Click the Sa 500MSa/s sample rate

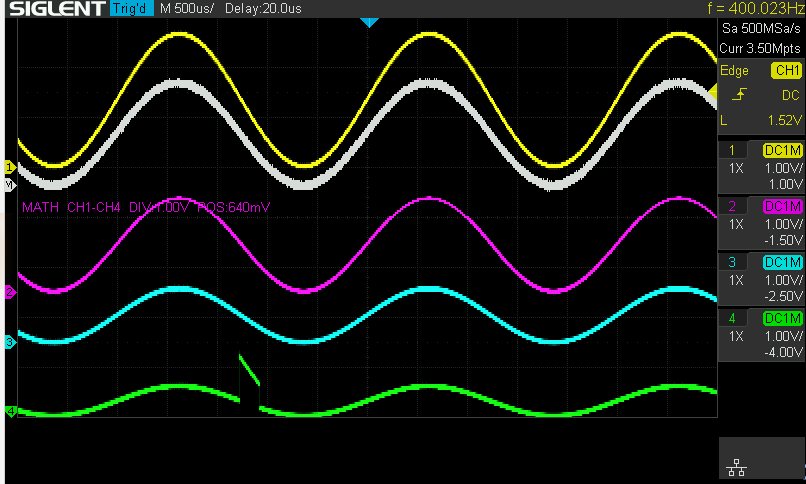click(x=761, y=28)
